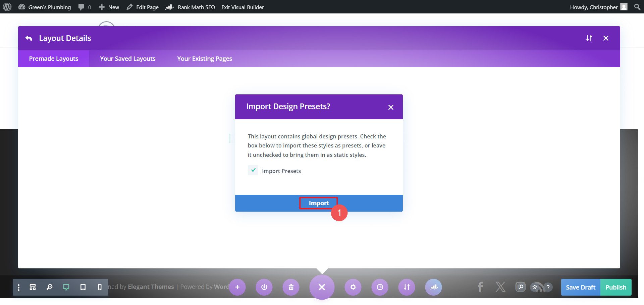The image size is (644, 305).
Task: Open the swap layout ordering control in header
Action: coord(589,38)
